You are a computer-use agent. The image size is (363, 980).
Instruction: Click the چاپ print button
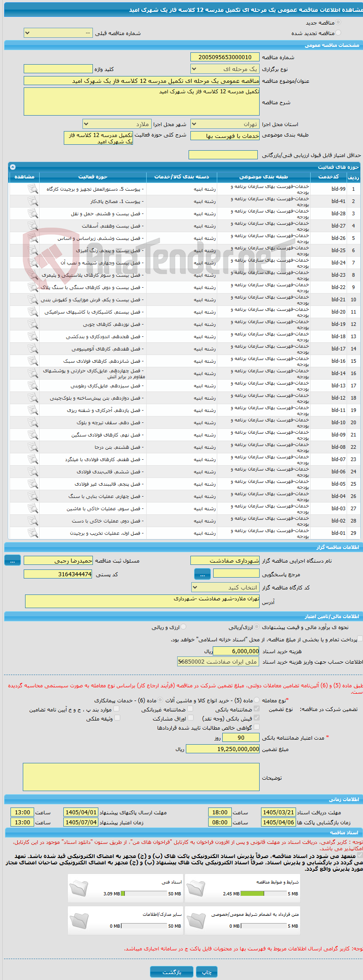(207, 972)
